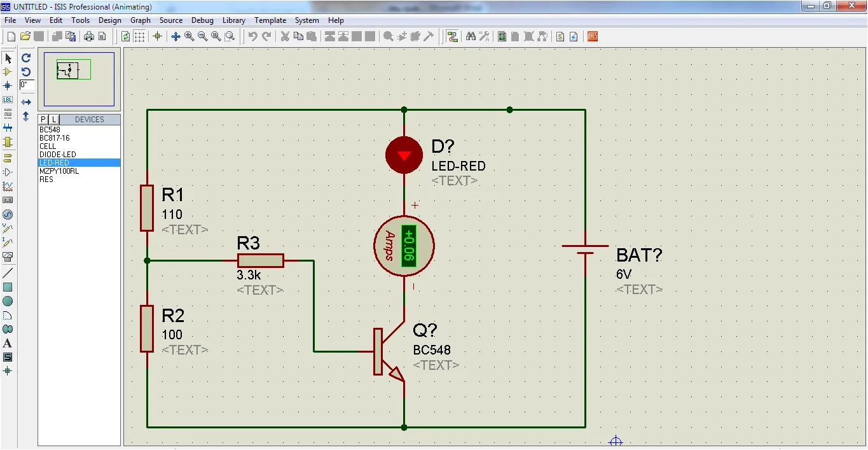Redraw the display with refresh icon
Screen dimensions: 868x450
click(x=126, y=36)
